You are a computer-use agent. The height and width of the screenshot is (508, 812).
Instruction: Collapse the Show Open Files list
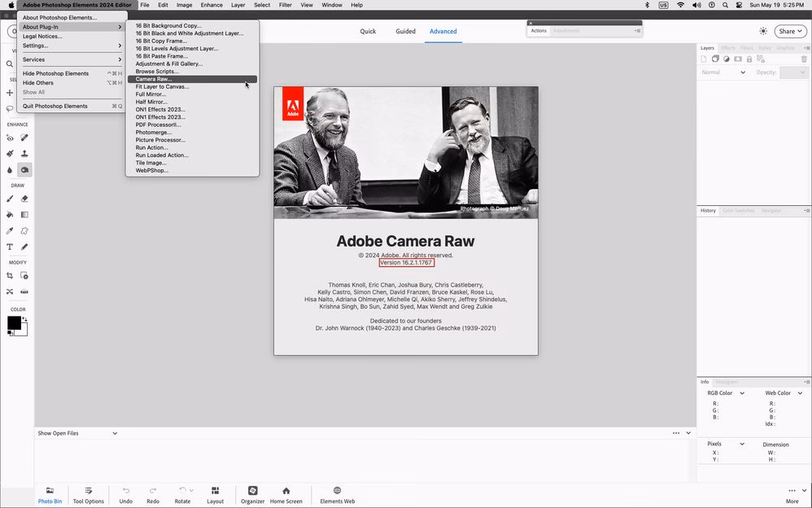(x=115, y=433)
